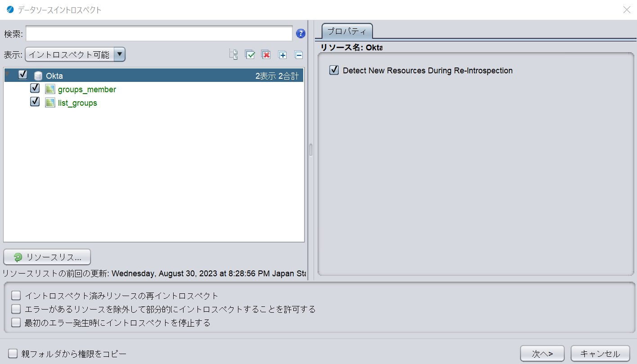
Task: Click the blue help question mark icon
Action: 301,33
